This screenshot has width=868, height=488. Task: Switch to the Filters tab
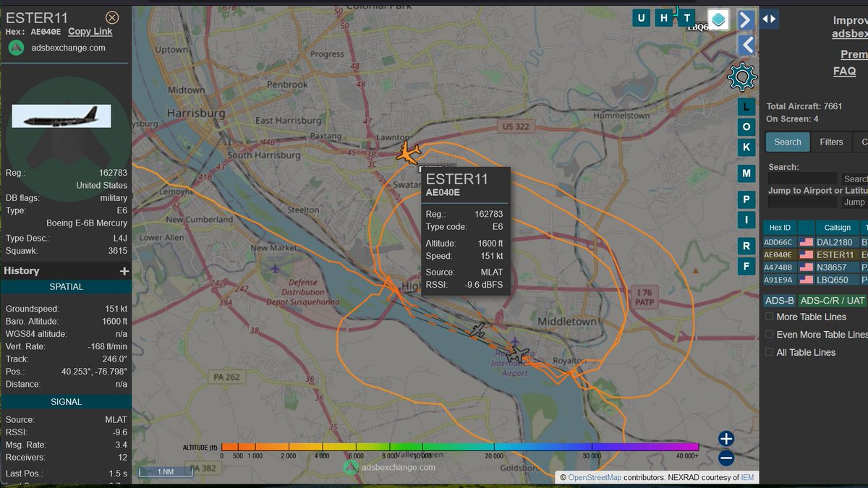click(831, 142)
